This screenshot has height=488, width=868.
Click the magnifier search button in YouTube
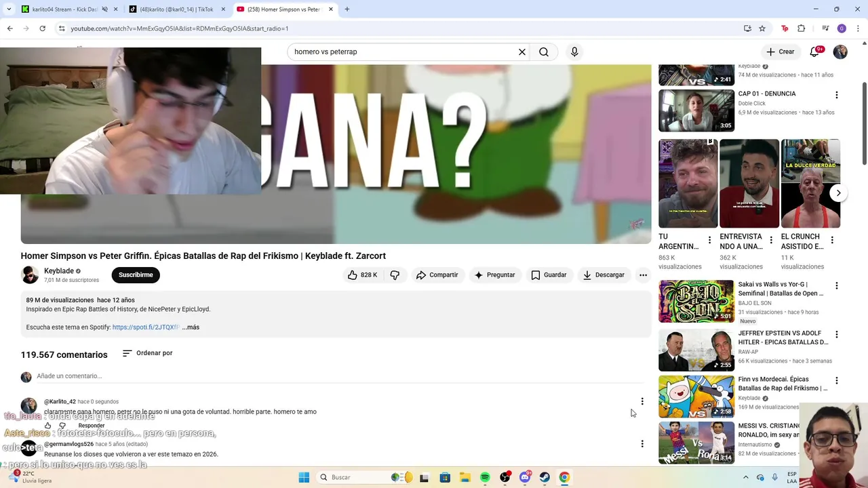[544, 52]
